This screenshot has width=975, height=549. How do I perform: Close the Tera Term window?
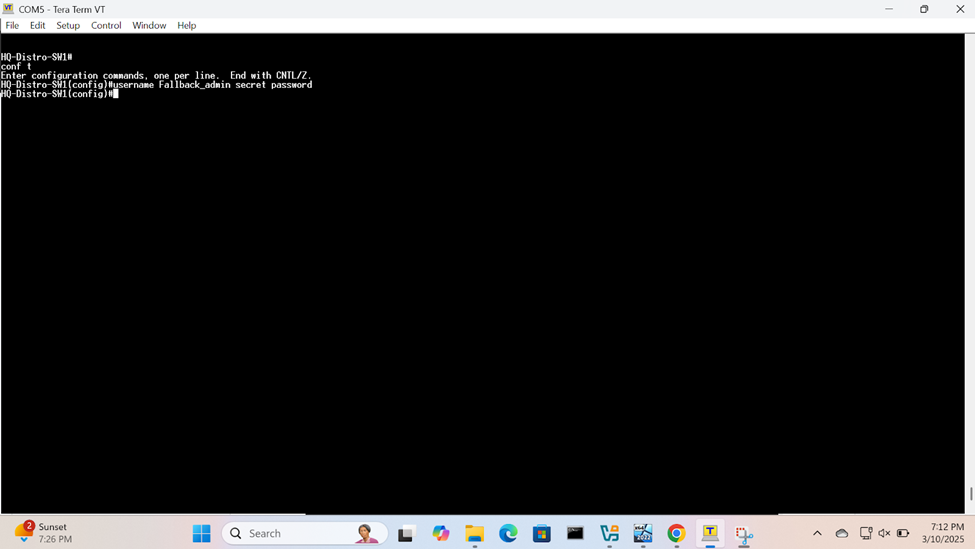pyautogui.click(x=959, y=9)
